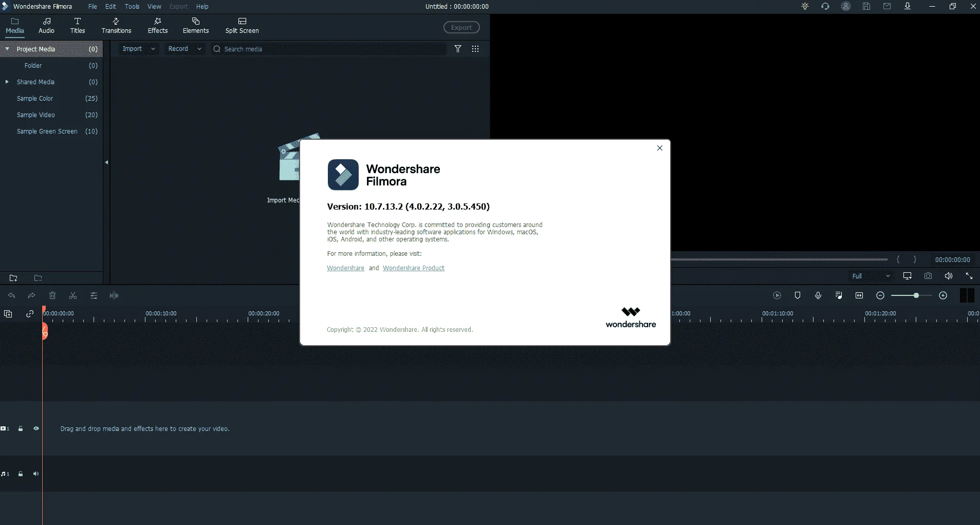The width and height of the screenshot is (980, 525).
Task: Zoom out the timeline
Action: point(880,295)
